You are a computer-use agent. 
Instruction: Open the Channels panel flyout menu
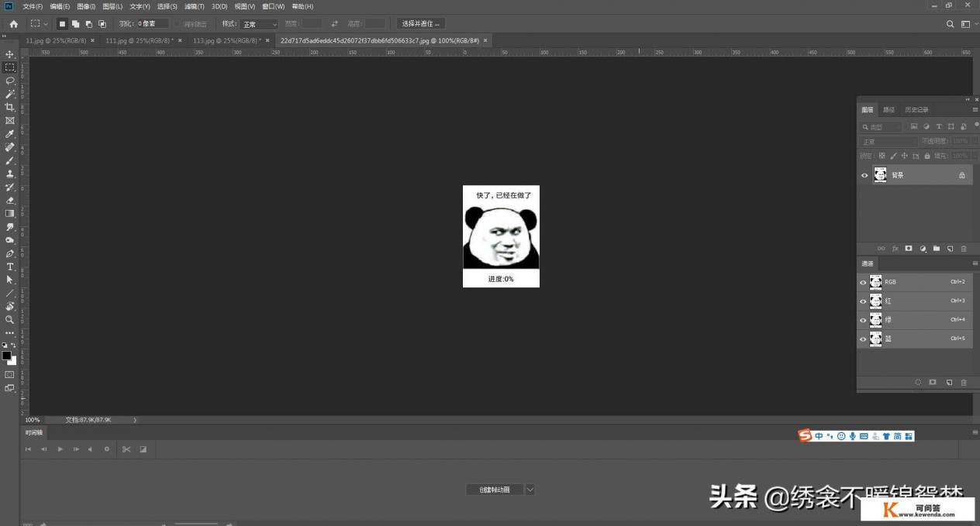[975, 263]
